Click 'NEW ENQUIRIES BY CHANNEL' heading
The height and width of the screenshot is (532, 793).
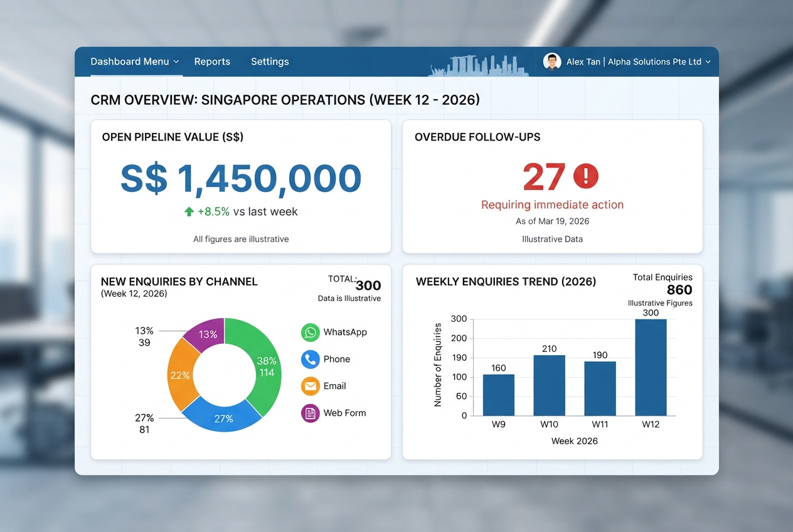179,282
